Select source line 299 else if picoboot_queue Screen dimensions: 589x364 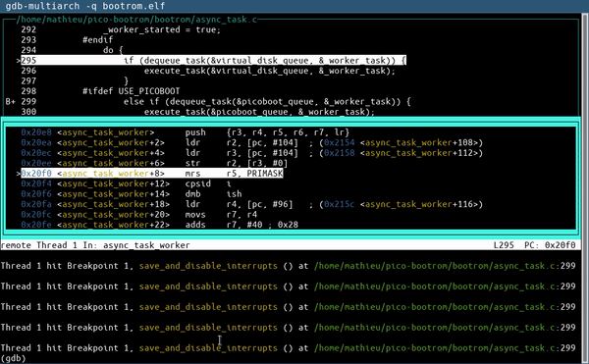(216, 101)
